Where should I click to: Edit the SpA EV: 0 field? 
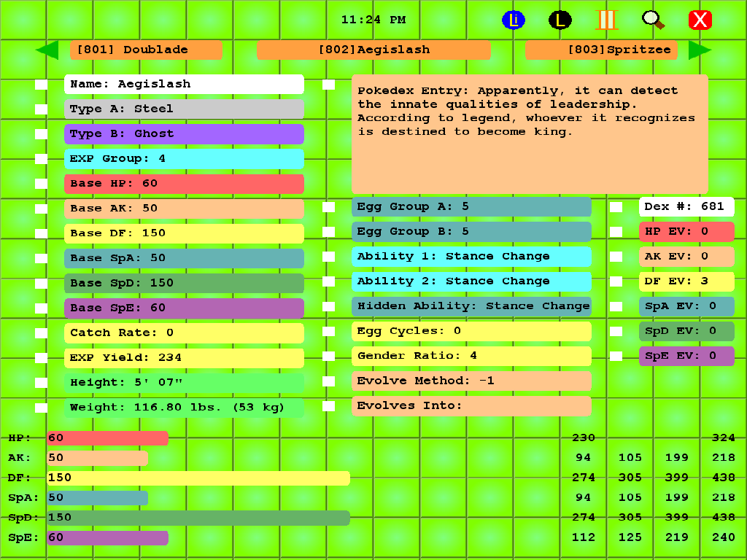686,306
